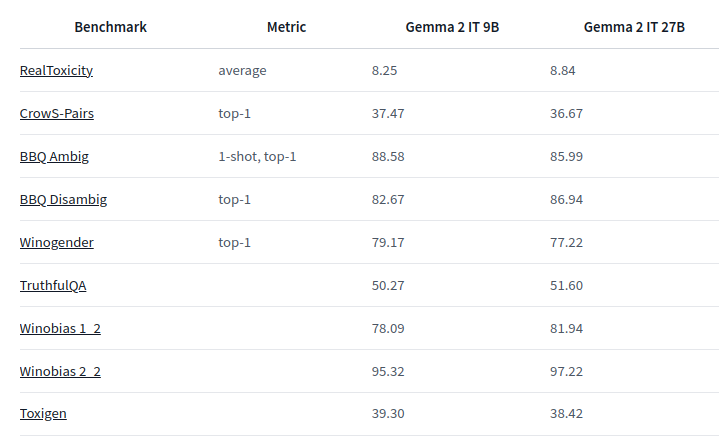Click the Toxigen 9B score 39.30
Viewport: 728px width, 445px height.
pos(388,413)
